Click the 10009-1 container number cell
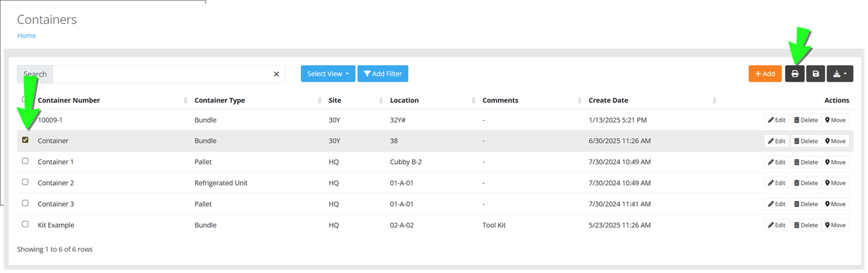 pyautogui.click(x=50, y=120)
